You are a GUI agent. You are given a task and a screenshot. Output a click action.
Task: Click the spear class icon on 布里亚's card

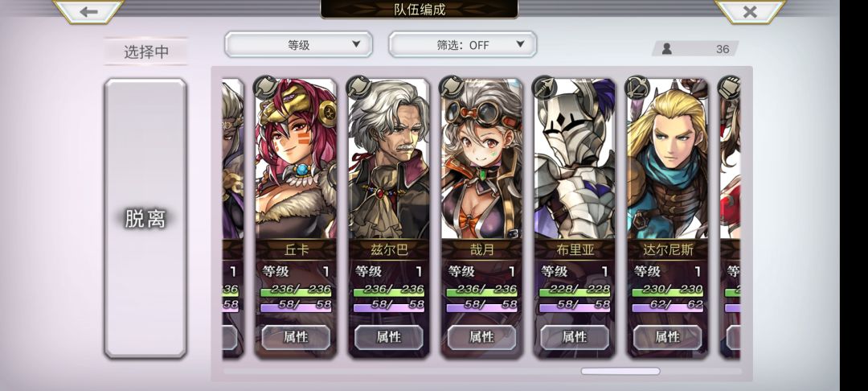click(x=543, y=86)
